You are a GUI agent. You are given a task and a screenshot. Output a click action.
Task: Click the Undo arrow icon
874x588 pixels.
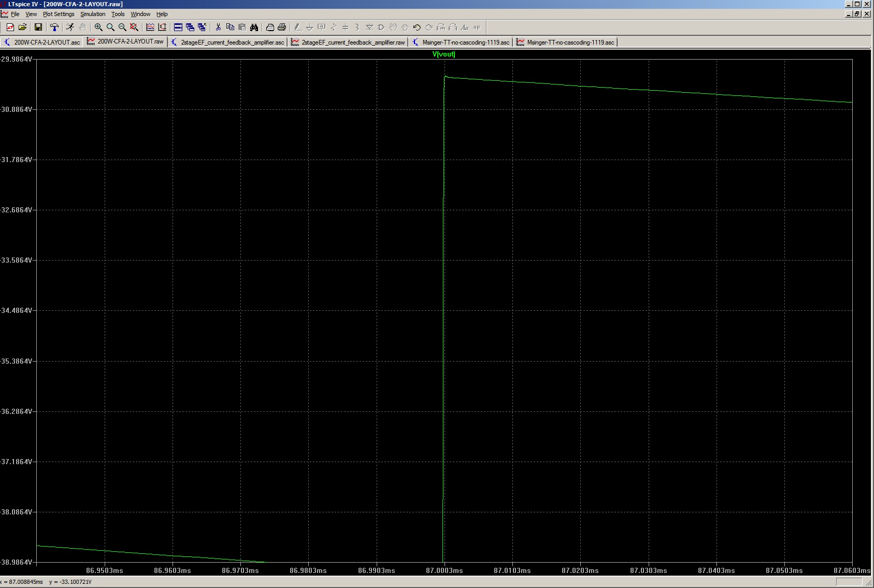[x=417, y=27]
